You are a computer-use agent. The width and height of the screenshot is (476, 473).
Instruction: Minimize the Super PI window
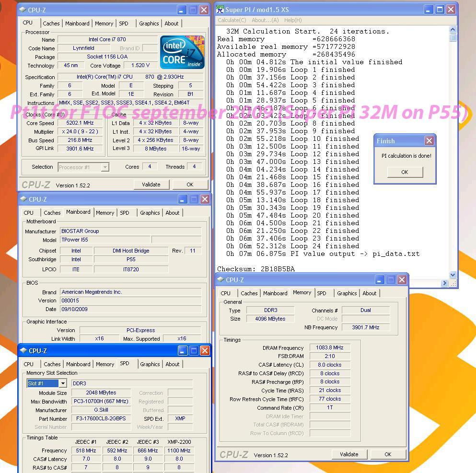428,10
